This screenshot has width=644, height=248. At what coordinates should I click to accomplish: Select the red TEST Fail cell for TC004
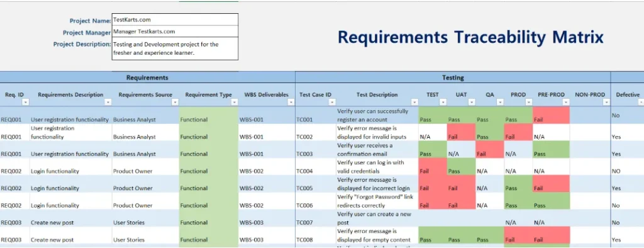(x=433, y=167)
